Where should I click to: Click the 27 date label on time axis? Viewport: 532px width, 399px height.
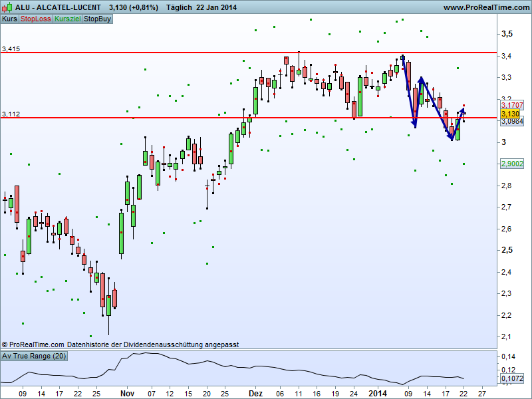coord(481,394)
